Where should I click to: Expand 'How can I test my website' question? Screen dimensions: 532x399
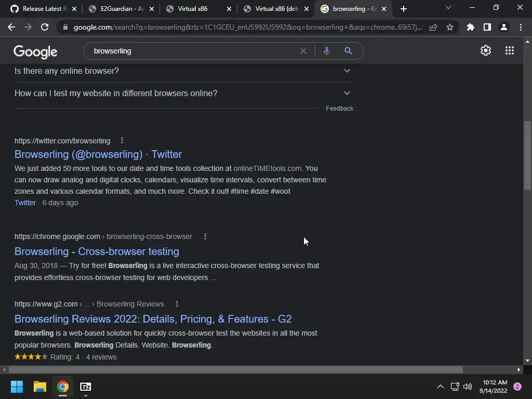183,94
